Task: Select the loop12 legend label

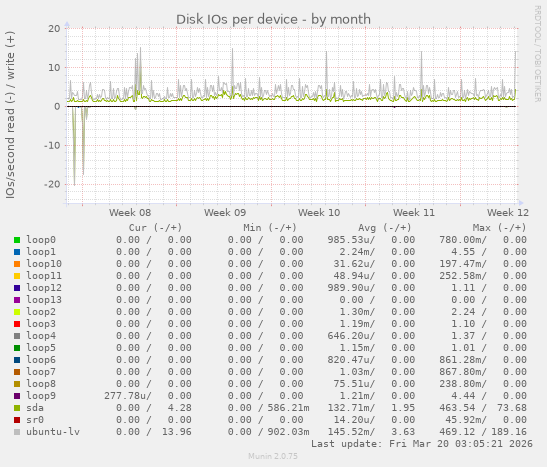Action: pos(44,288)
